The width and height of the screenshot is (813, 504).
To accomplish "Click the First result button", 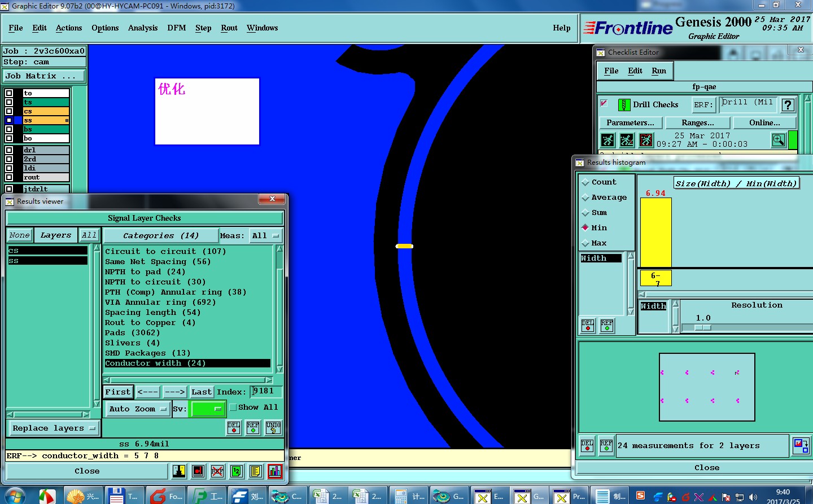I will tap(118, 392).
